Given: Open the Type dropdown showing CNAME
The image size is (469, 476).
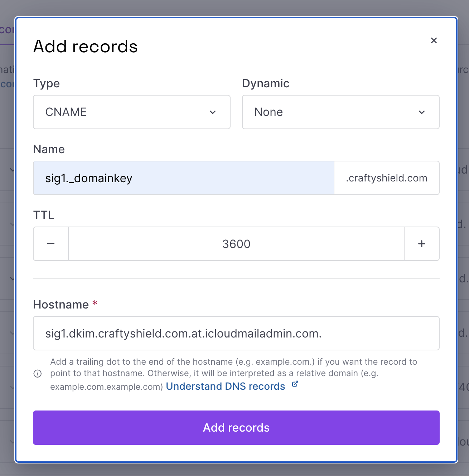Looking at the screenshot, I should click(132, 112).
